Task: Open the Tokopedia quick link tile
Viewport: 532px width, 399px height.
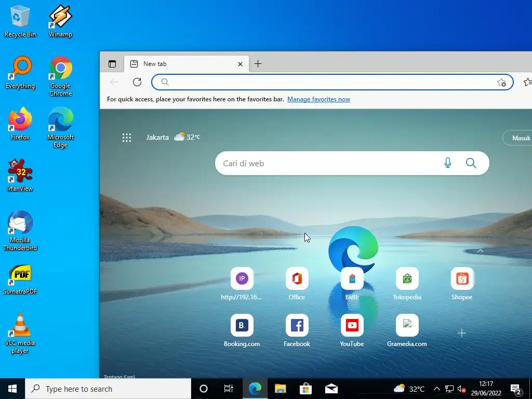Action: click(x=407, y=284)
